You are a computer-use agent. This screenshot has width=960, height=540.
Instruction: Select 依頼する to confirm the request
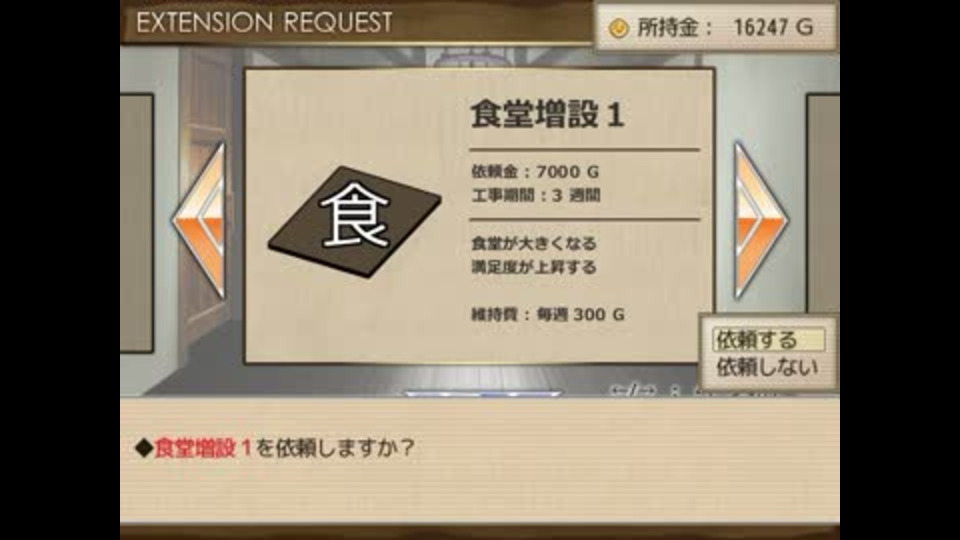[768, 340]
